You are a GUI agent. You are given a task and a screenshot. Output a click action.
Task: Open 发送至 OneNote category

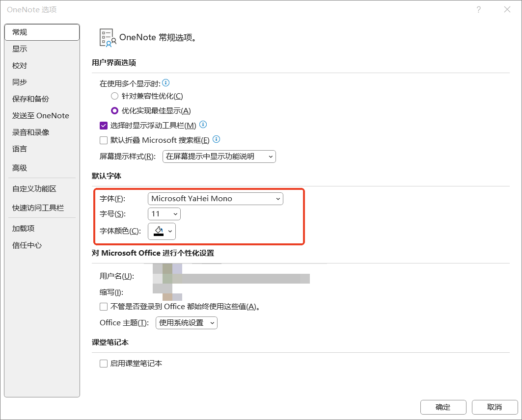(x=42, y=115)
